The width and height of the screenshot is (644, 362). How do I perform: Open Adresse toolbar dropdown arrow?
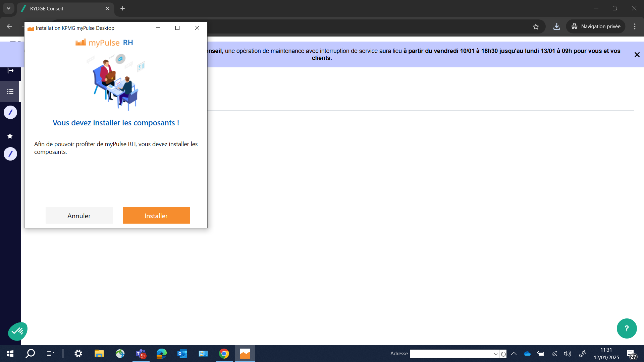[x=495, y=354]
